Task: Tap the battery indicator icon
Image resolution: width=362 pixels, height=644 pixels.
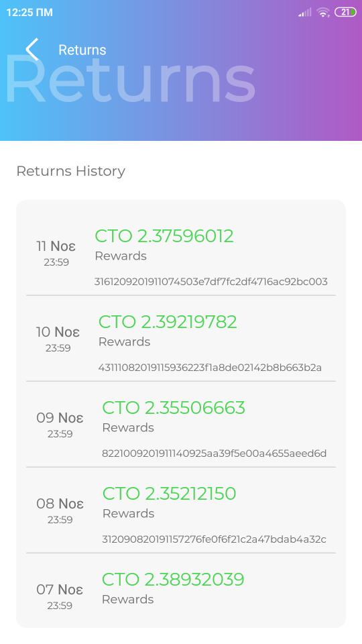Action: (x=345, y=12)
